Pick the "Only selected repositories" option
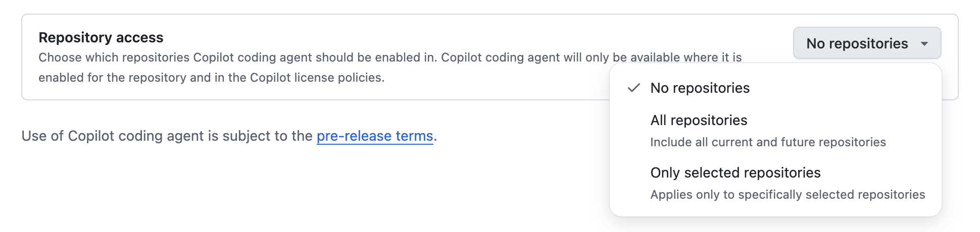Screen dimensions: 980x232 (735, 172)
